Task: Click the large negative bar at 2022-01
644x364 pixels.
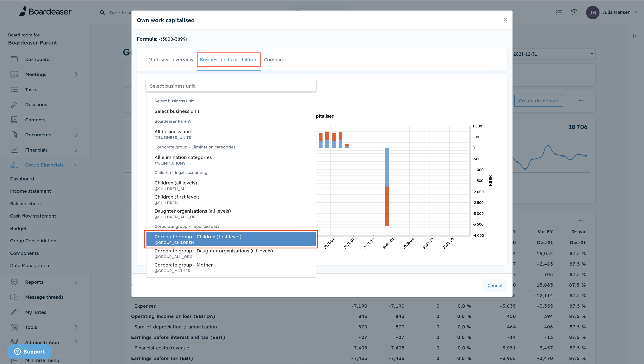Action: (x=387, y=187)
